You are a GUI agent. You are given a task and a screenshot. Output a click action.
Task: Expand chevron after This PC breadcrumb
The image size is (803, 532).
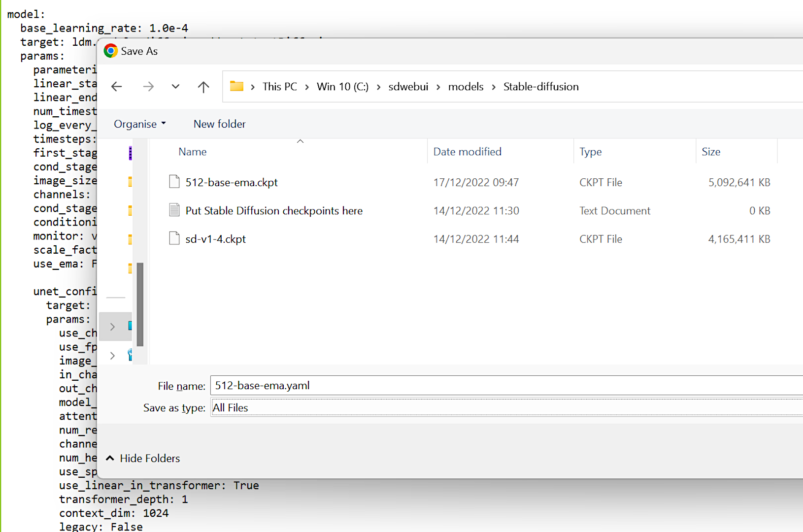[307, 87]
